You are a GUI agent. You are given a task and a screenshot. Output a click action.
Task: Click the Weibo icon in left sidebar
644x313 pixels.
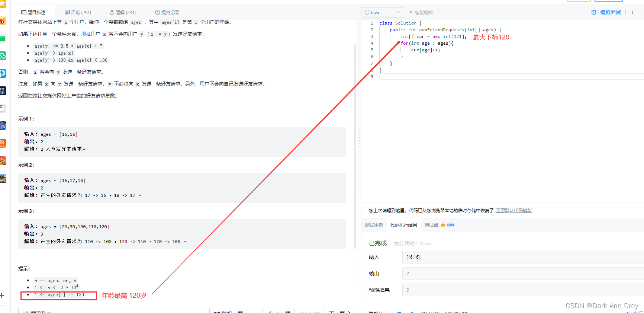click(3, 21)
